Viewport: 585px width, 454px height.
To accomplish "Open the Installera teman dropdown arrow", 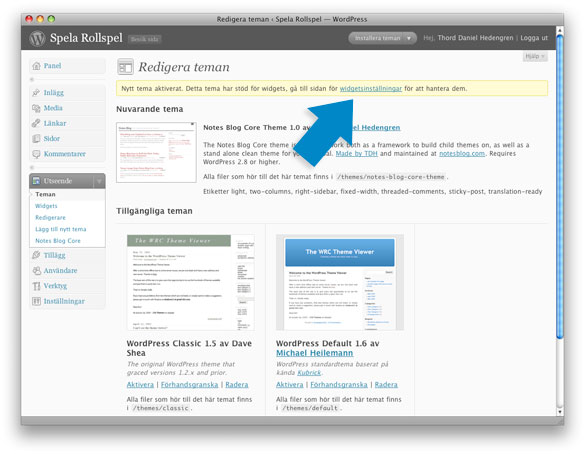I will pyautogui.click(x=409, y=38).
